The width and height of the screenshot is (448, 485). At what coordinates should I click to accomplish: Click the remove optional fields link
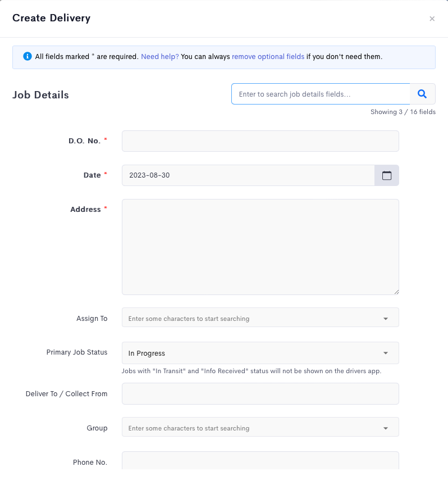point(268,57)
